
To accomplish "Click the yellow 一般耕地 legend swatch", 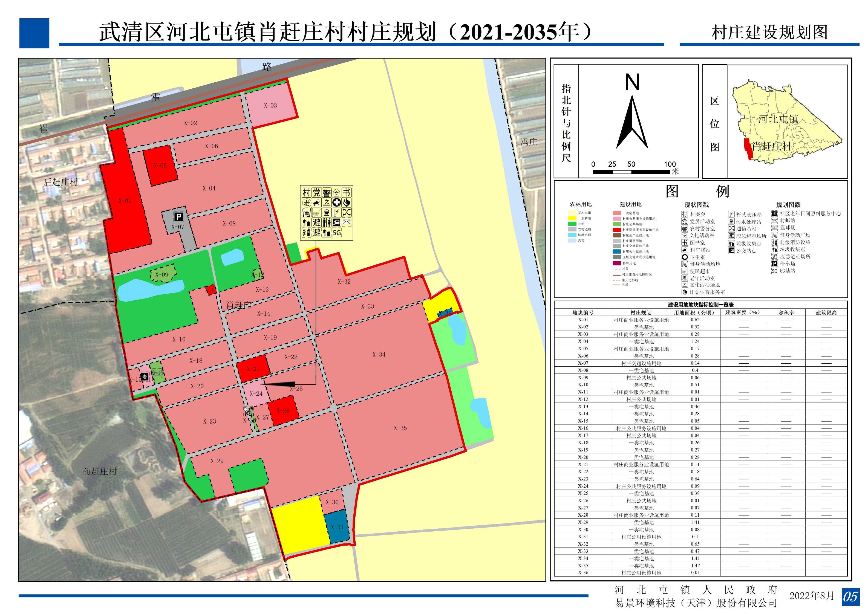I will coord(572,218).
